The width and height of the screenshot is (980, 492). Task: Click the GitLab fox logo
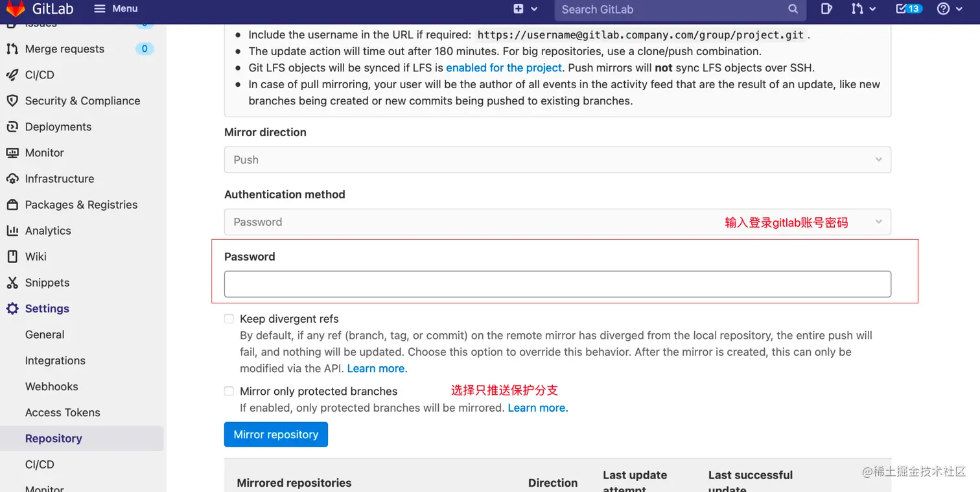[x=15, y=8]
